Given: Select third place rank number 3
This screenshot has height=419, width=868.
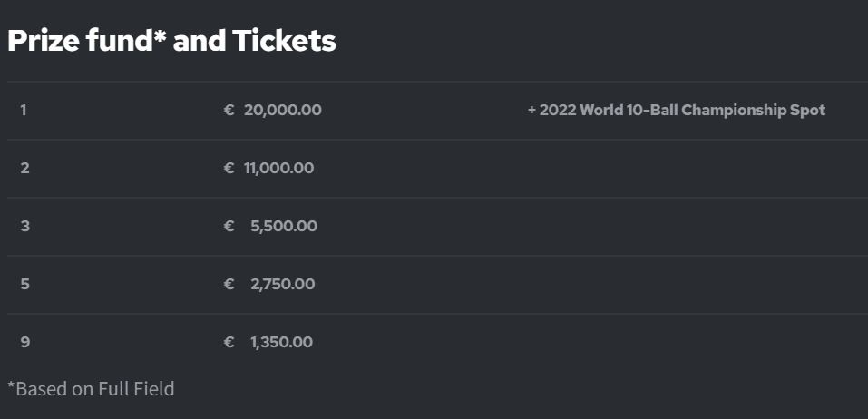Looking at the screenshot, I should [24, 227].
